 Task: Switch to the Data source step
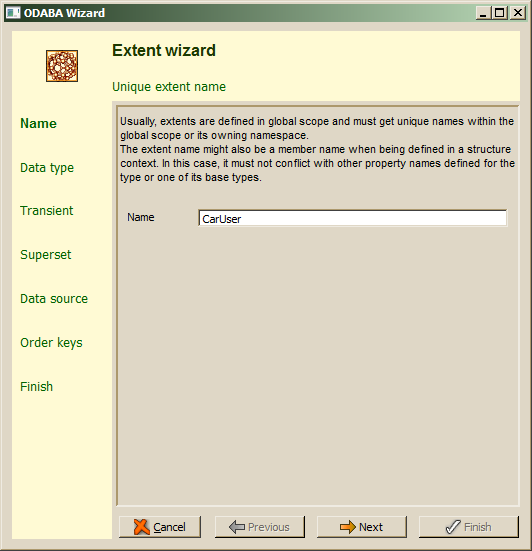54,299
